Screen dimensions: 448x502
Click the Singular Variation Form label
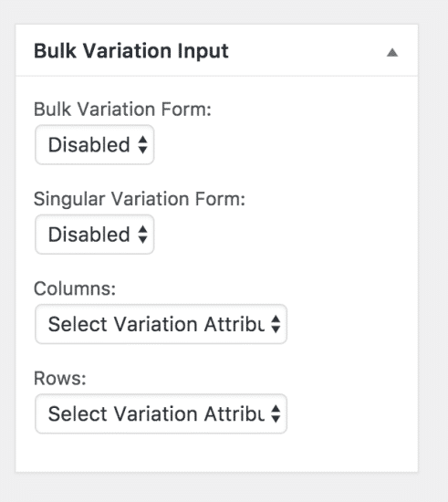point(140,199)
